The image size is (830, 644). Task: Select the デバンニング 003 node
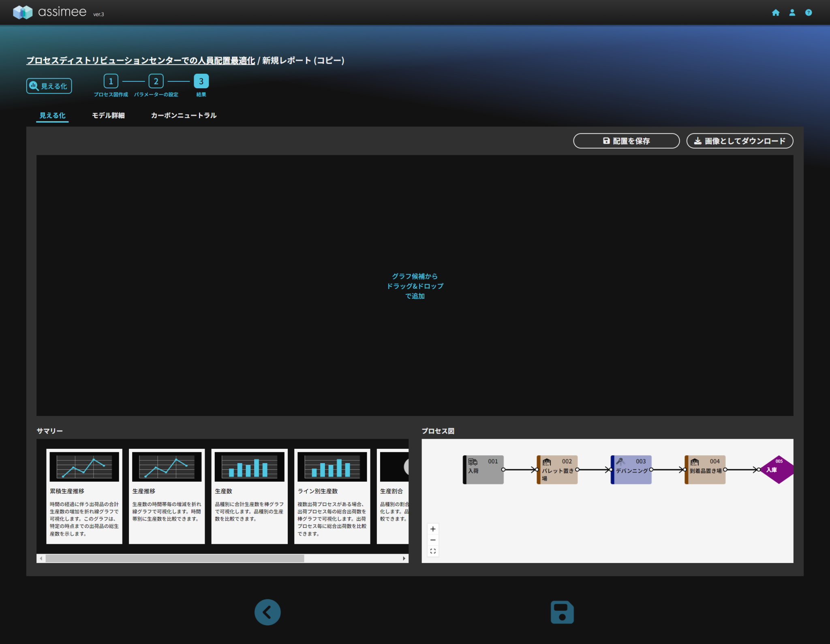pos(631,469)
